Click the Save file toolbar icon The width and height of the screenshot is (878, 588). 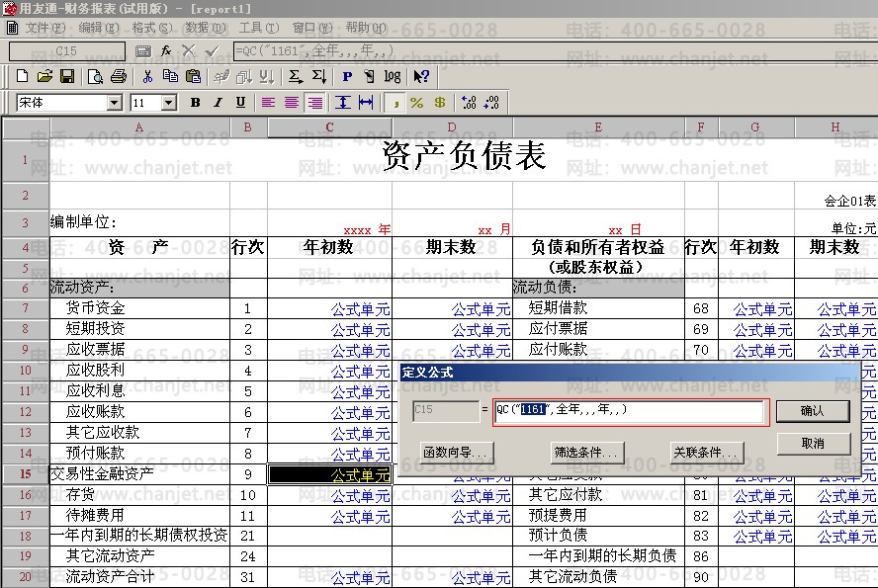[67, 76]
